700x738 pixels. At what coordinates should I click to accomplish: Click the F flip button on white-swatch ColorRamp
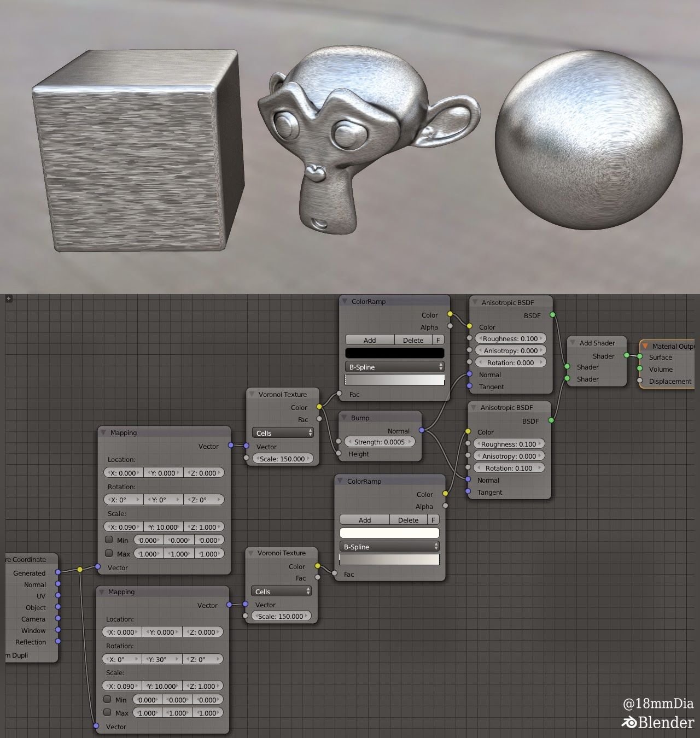pyautogui.click(x=433, y=520)
